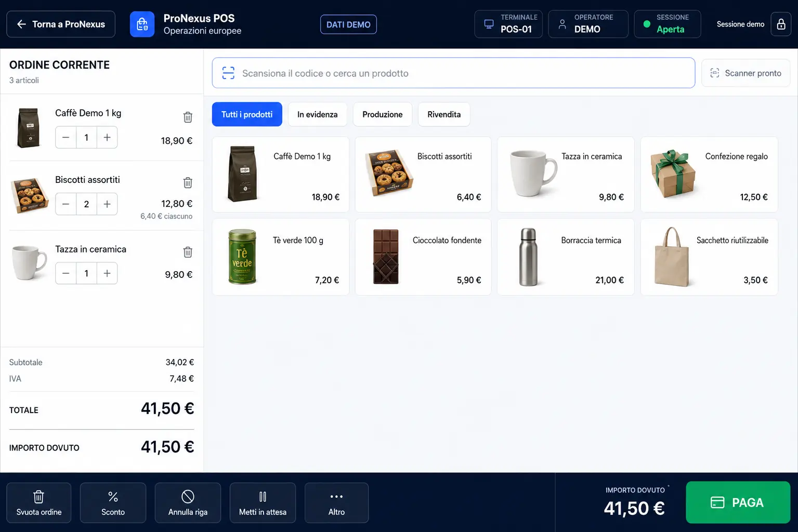Add Cioccolato fondente product card
798x532 pixels.
pyautogui.click(x=423, y=257)
